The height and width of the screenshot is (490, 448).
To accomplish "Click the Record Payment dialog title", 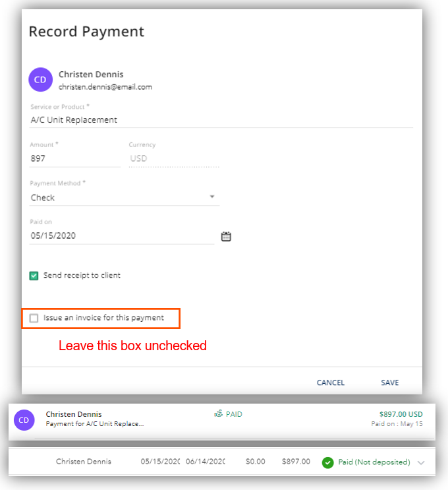I will (86, 32).
